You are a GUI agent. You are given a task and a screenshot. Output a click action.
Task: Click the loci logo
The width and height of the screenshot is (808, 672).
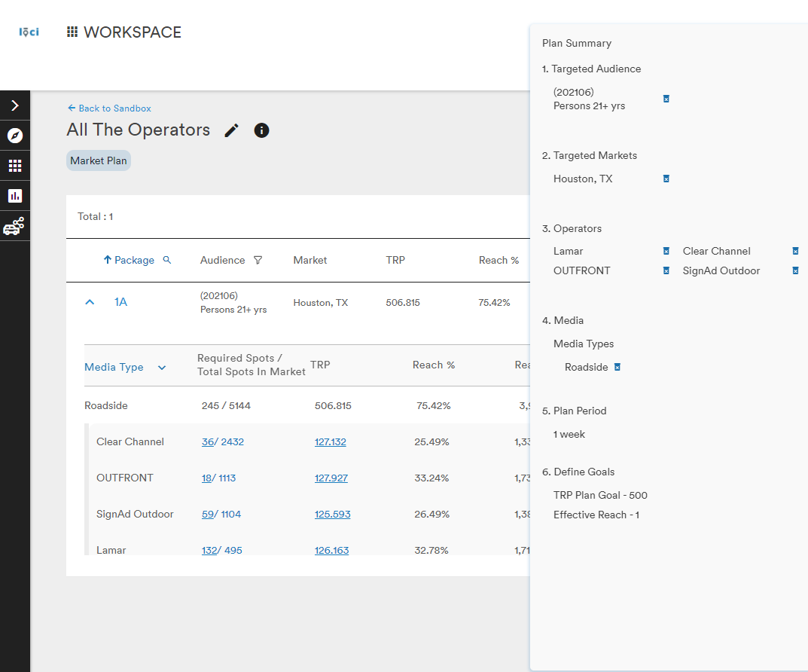(29, 32)
